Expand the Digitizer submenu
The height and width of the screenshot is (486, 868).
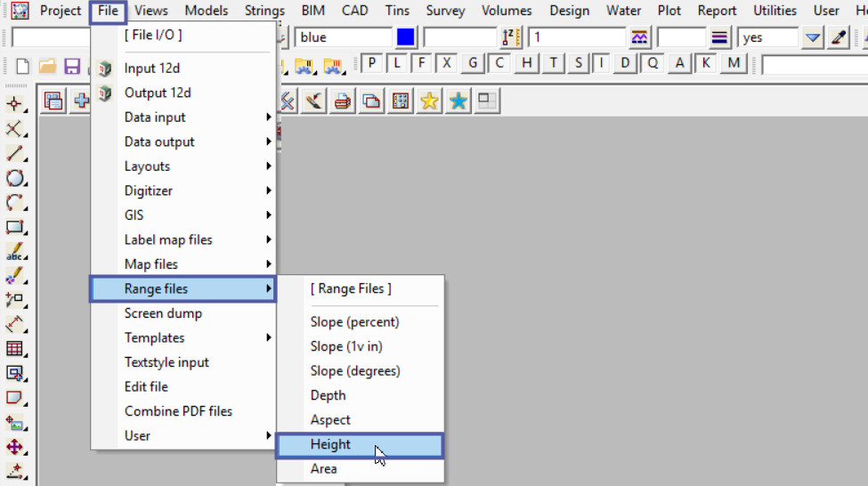[x=183, y=191]
